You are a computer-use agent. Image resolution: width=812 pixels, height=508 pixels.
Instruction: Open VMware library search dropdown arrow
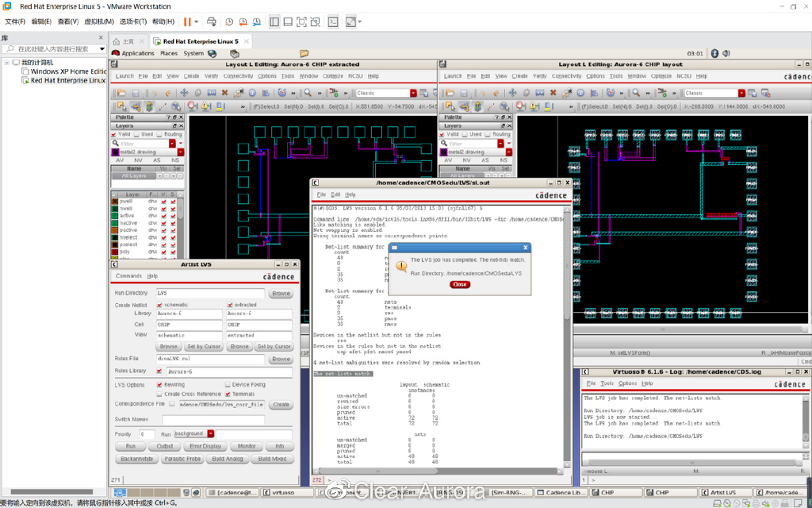tap(102, 48)
